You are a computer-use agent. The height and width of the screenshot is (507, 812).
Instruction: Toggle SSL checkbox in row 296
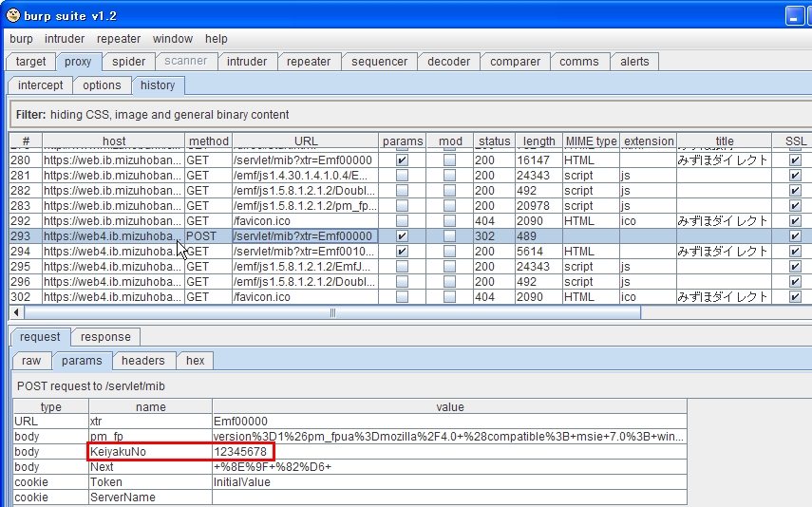click(x=795, y=282)
